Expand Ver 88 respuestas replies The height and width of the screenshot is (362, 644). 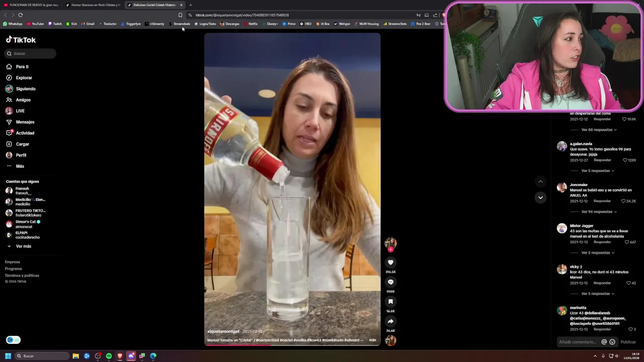click(599, 130)
